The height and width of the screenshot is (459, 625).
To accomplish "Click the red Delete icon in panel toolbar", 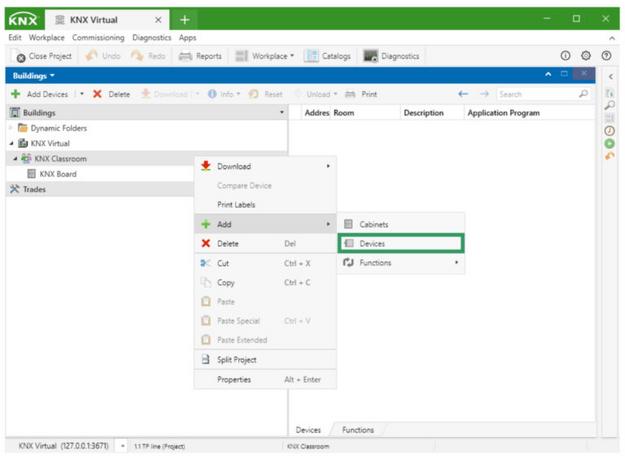I will tap(97, 94).
